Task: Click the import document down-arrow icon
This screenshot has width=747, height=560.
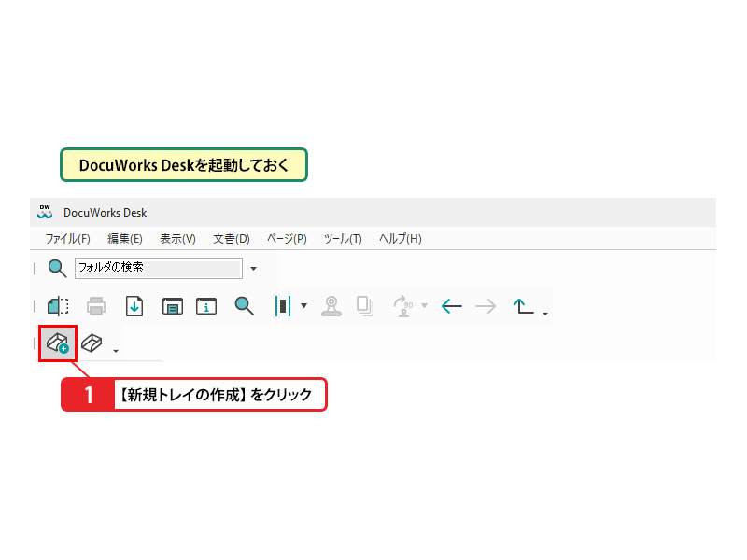Action: point(134,306)
